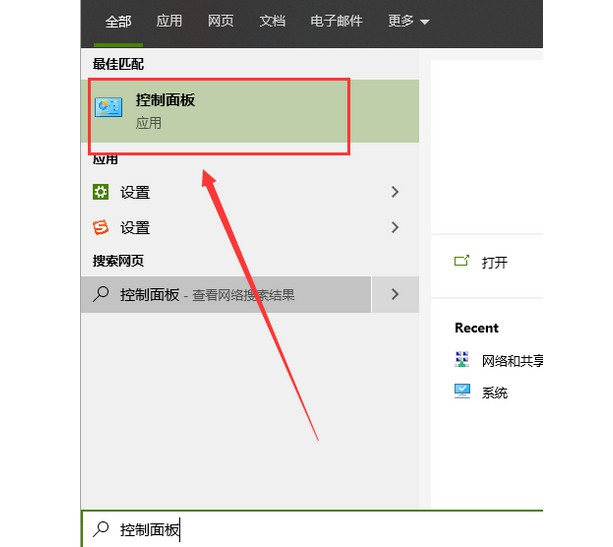Open the 系统 monitor icon
Image resolution: width=613 pixels, height=547 pixels.
click(x=462, y=391)
